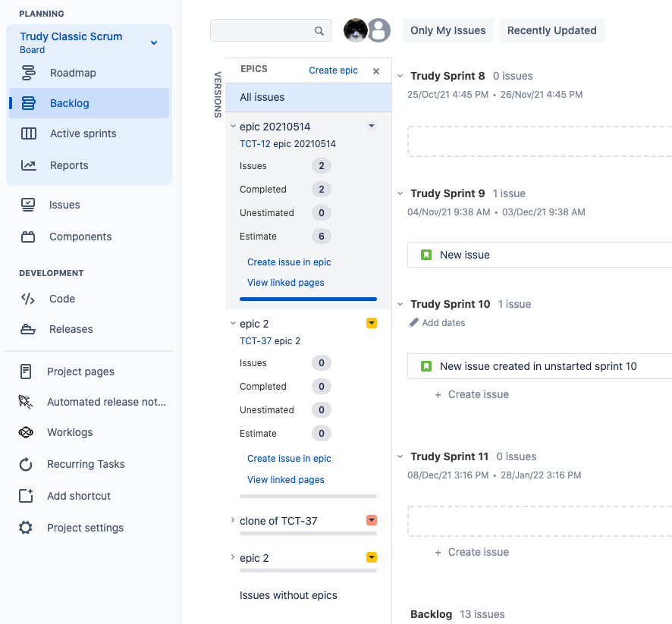Collapse Trudy Sprint 10 section
The image size is (672, 624).
400,304
